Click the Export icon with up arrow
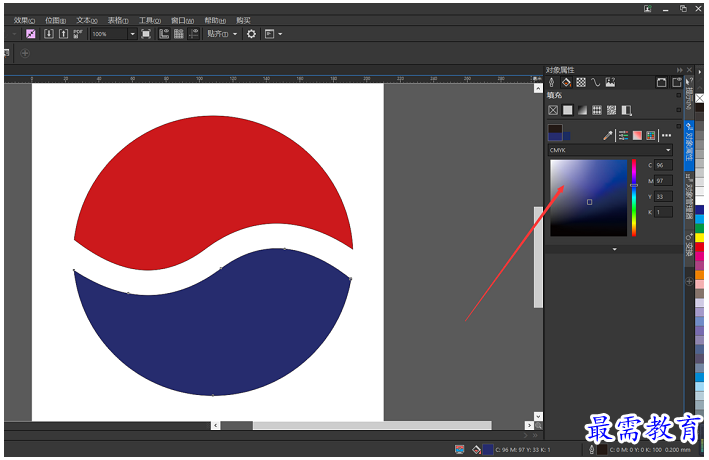The height and width of the screenshot is (460, 709). 64,34
